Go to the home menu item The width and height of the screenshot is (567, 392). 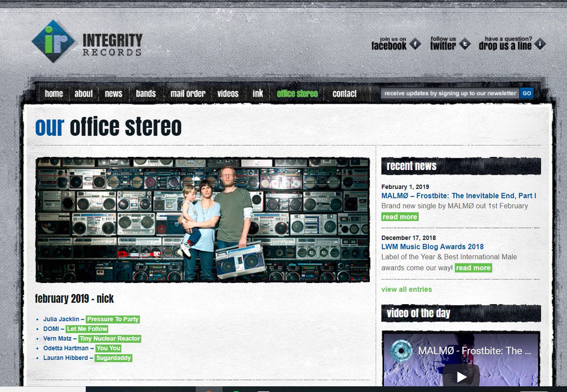tap(54, 94)
